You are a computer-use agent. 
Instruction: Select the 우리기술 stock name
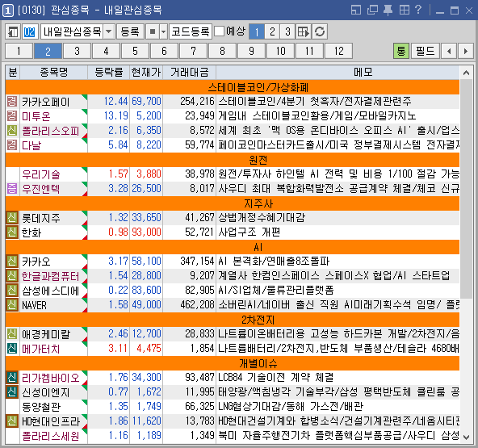41,174
